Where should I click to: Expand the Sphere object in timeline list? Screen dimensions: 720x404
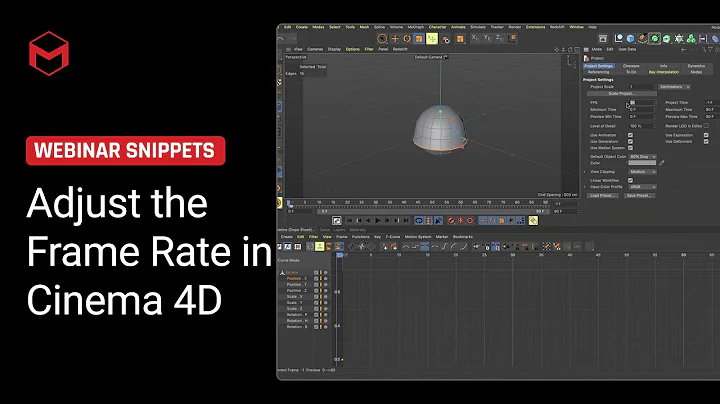pos(282,273)
